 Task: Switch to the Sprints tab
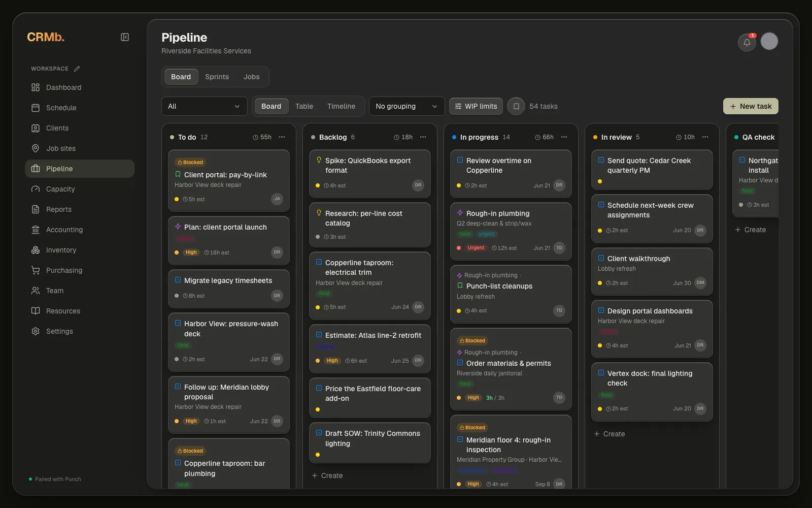tap(217, 77)
